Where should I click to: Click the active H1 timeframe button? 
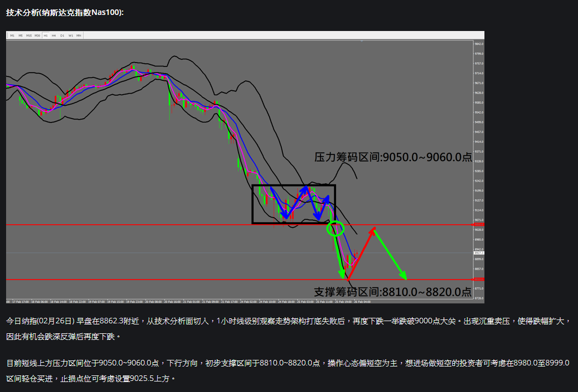click(x=46, y=35)
